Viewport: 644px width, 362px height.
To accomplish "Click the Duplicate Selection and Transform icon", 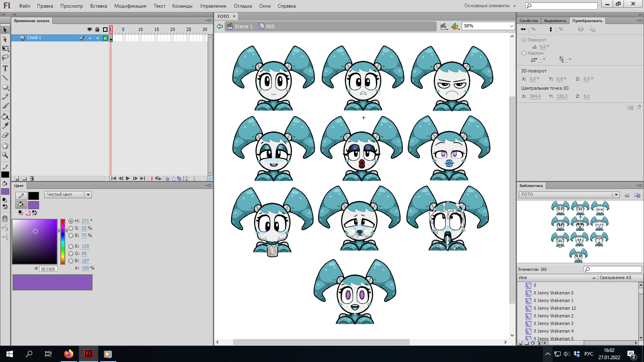I will point(630,107).
